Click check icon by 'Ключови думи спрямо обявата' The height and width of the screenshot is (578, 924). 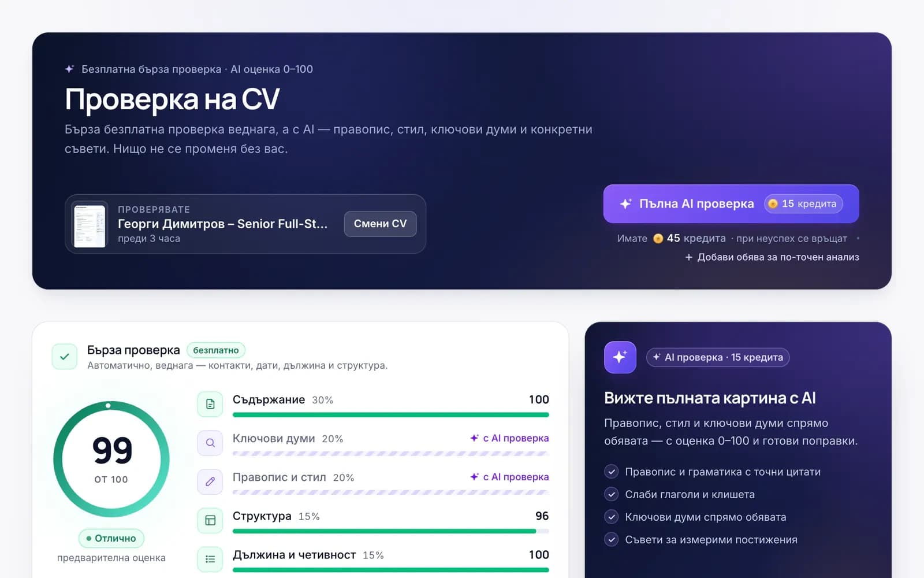coord(612,517)
